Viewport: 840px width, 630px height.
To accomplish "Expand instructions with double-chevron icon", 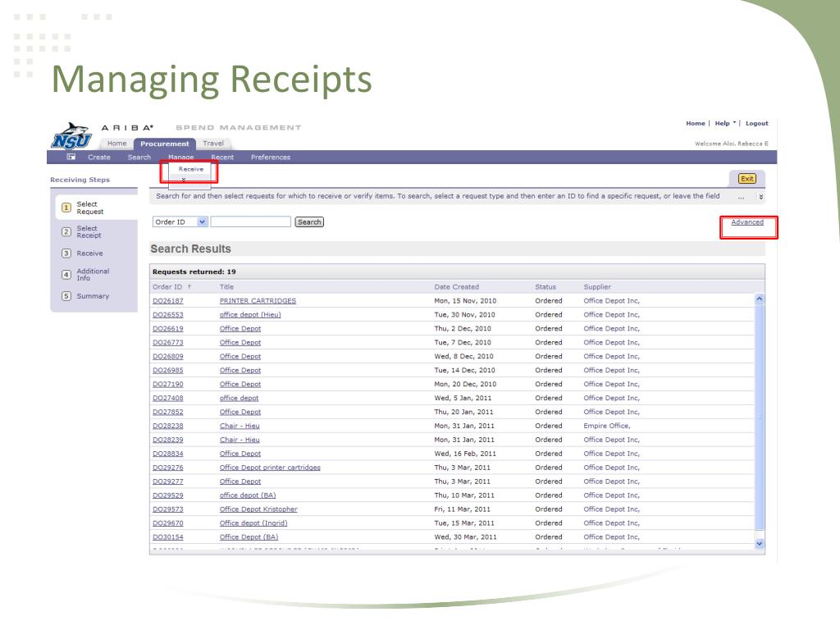I will [x=760, y=197].
